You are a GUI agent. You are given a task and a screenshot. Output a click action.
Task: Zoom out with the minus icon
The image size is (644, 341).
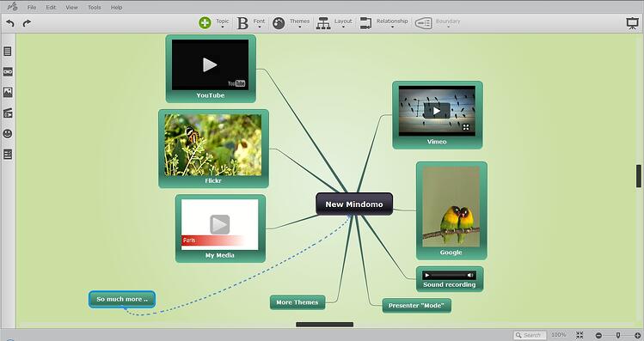point(598,336)
